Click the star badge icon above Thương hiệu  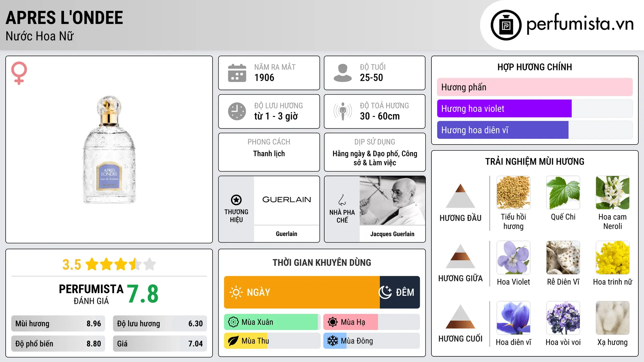pos(236,200)
